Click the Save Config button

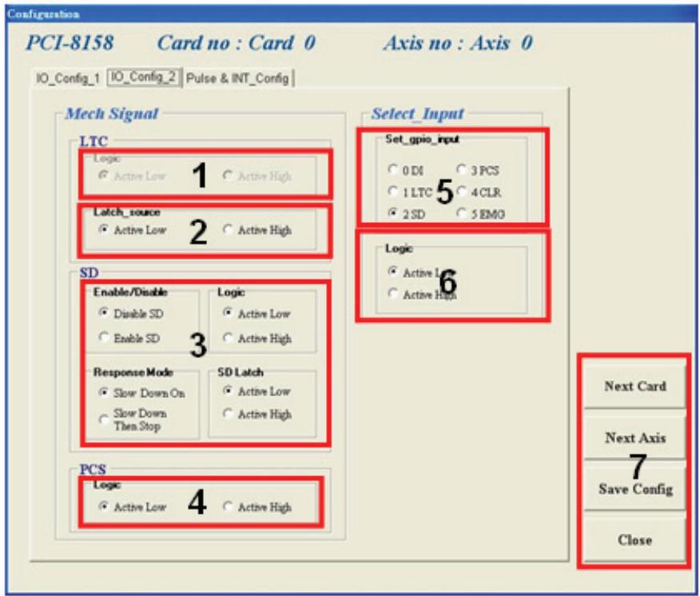[x=634, y=489]
